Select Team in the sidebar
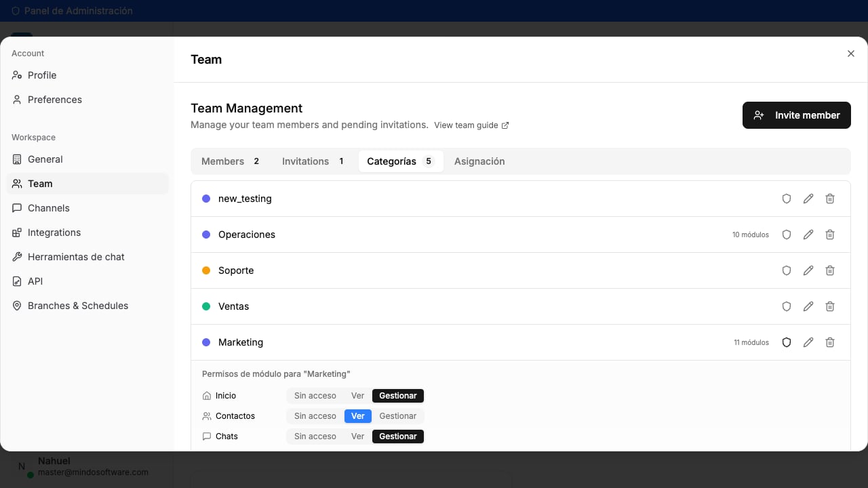 pyautogui.click(x=87, y=184)
